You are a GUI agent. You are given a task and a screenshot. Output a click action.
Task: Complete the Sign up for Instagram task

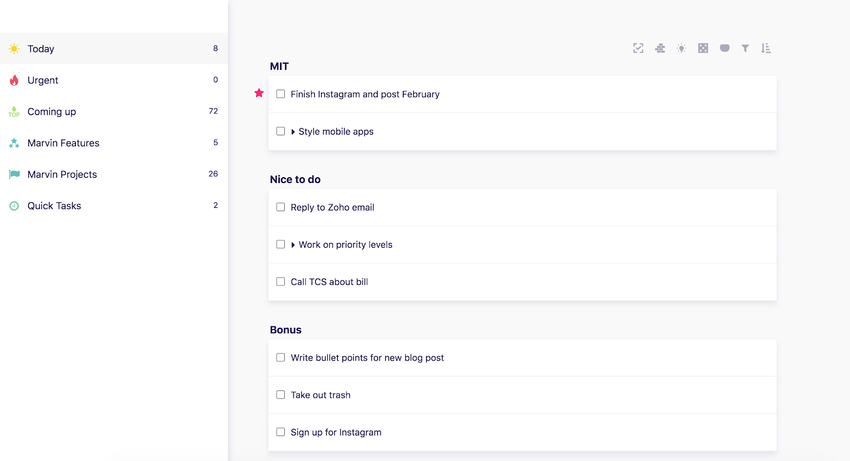pyautogui.click(x=281, y=432)
